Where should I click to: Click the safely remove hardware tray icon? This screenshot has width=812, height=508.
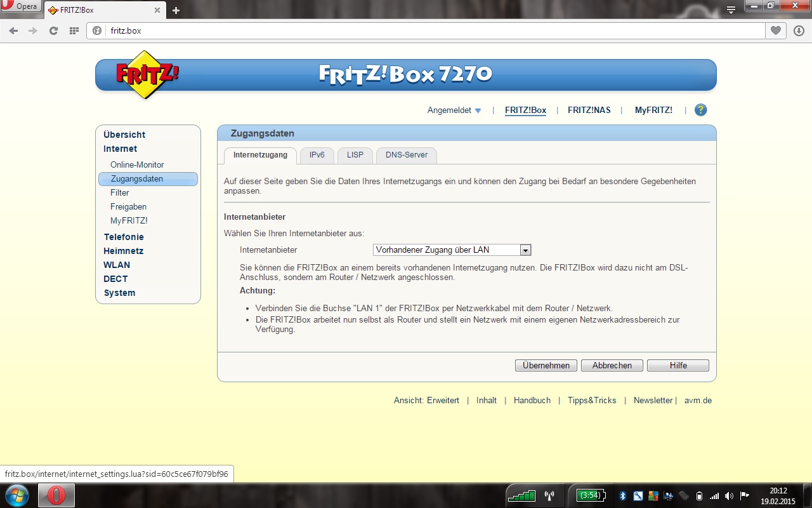pyautogui.click(x=684, y=496)
